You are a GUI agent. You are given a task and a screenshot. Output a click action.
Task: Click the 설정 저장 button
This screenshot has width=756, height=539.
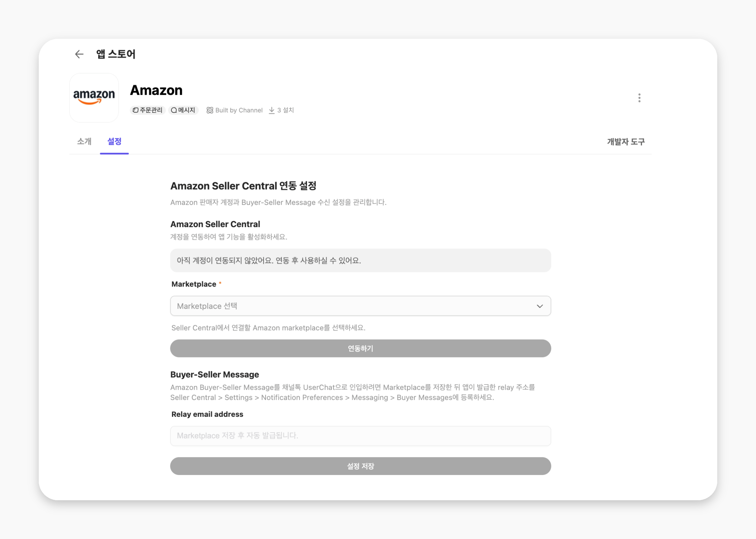tap(361, 466)
